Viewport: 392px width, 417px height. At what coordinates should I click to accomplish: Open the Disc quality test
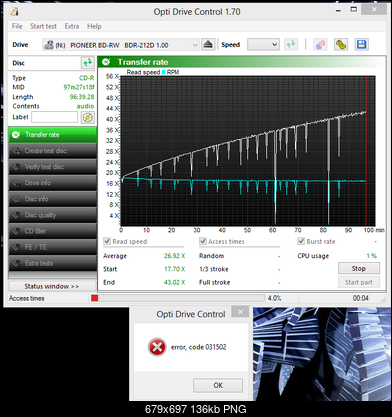tap(53, 215)
